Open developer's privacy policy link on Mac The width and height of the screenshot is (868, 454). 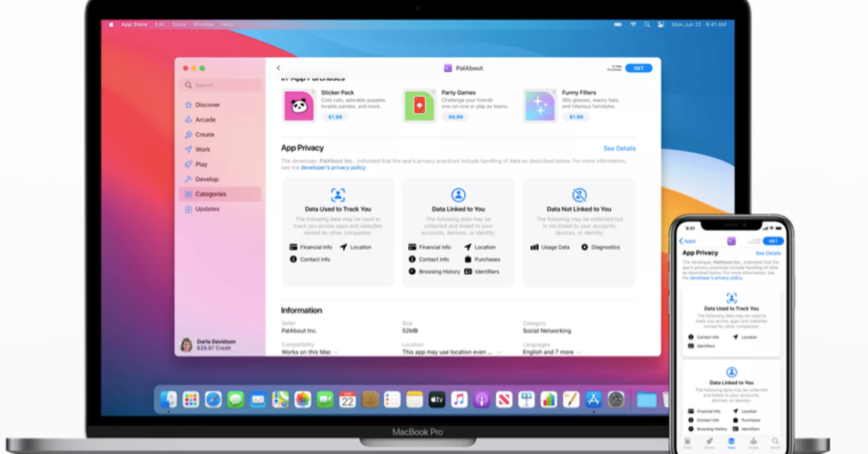coord(333,168)
